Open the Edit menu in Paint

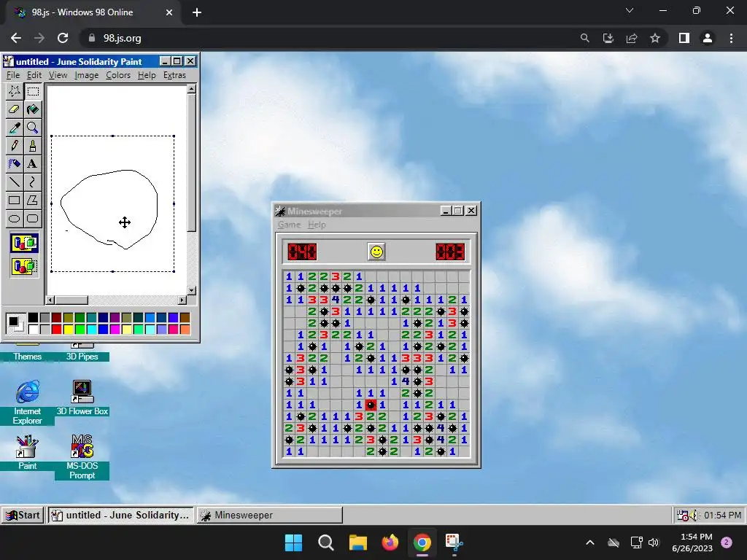click(34, 75)
